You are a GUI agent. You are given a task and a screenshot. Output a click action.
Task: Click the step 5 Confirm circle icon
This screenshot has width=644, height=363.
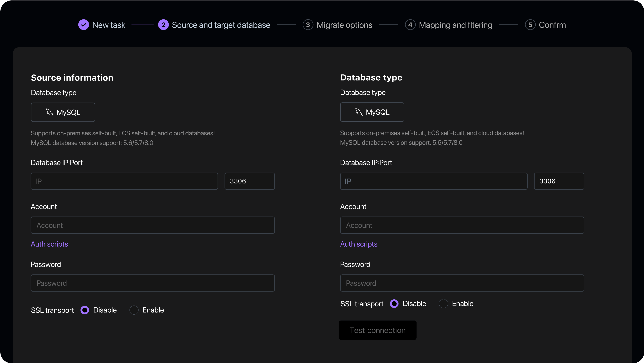530,25
